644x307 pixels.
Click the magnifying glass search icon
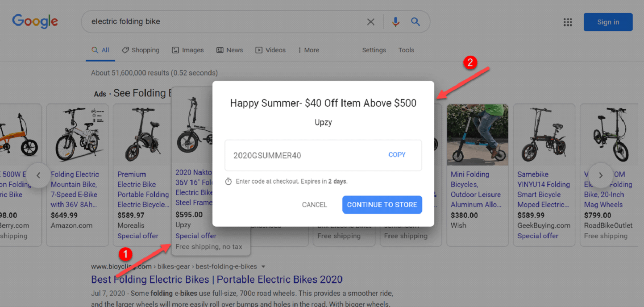[415, 21]
